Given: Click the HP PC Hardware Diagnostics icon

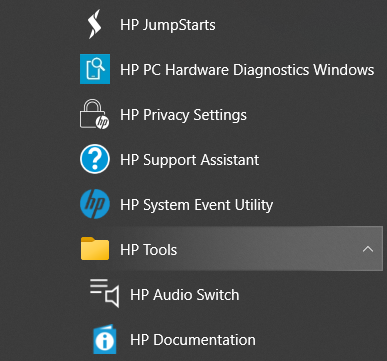Looking at the screenshot, I should click(95, 69).
